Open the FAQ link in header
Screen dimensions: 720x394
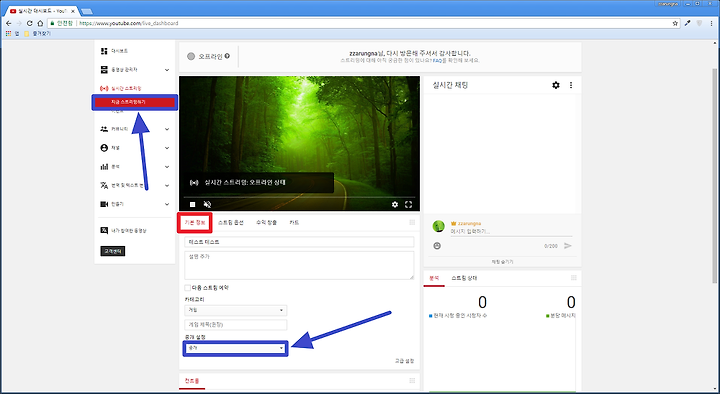coord(437,61)
